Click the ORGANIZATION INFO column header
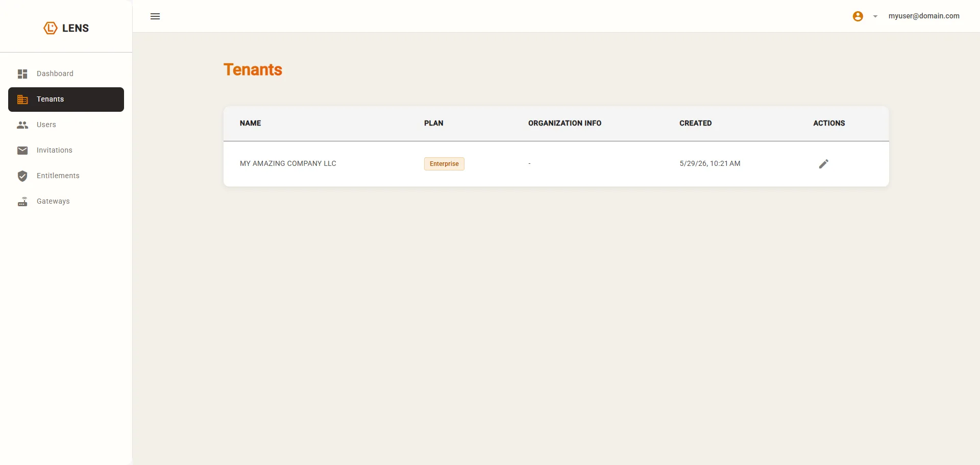The height and width of the screenshot is (465, 980). pos(565,123)
